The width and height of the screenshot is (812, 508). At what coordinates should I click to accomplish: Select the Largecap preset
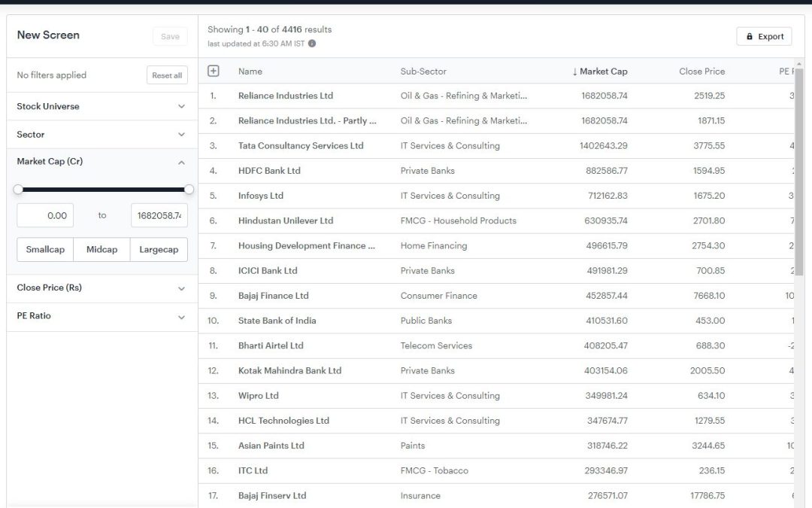tap(159, 249)
